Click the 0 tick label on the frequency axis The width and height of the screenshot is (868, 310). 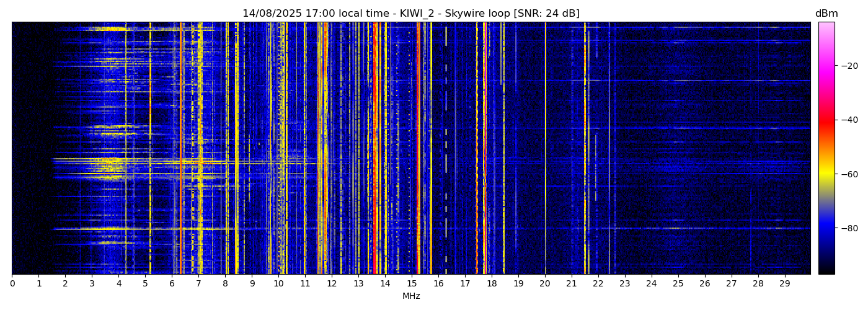click(x=12, y=283)
